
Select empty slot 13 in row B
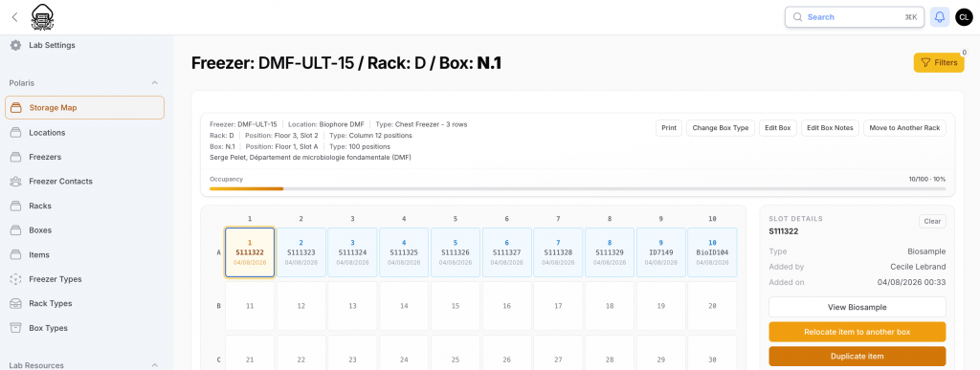352,306
